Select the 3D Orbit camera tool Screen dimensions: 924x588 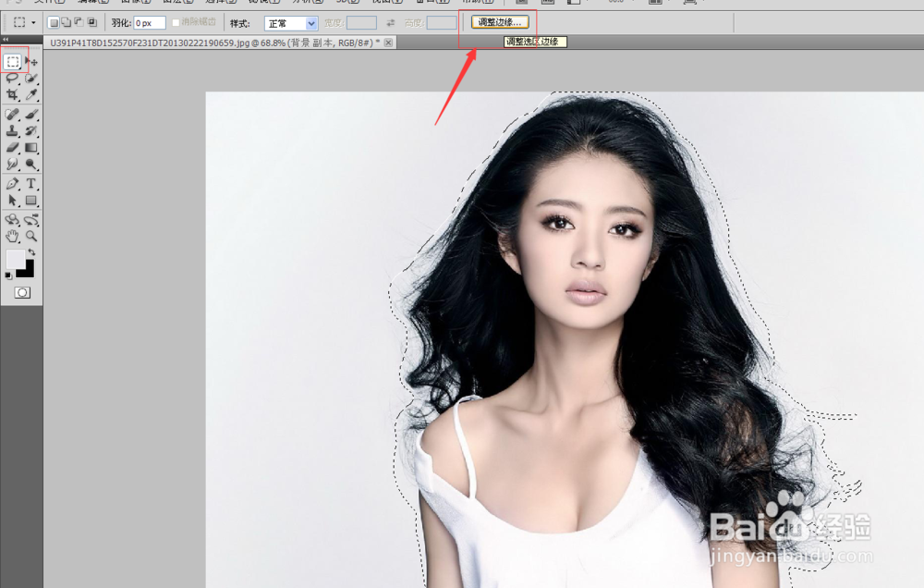[31, 220]
